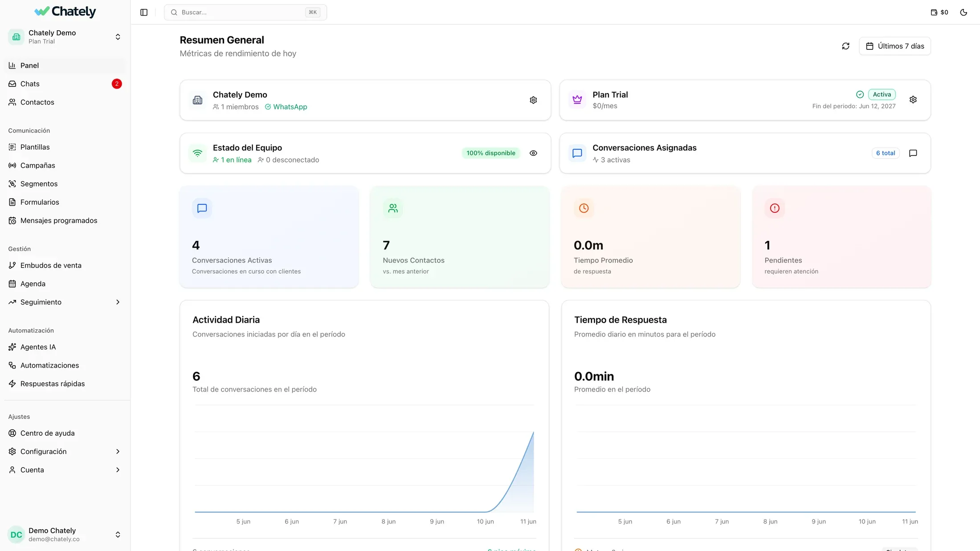
Task: Open Segmentos in sidebar
Action: pyautogui.click(x=65, y=184)
